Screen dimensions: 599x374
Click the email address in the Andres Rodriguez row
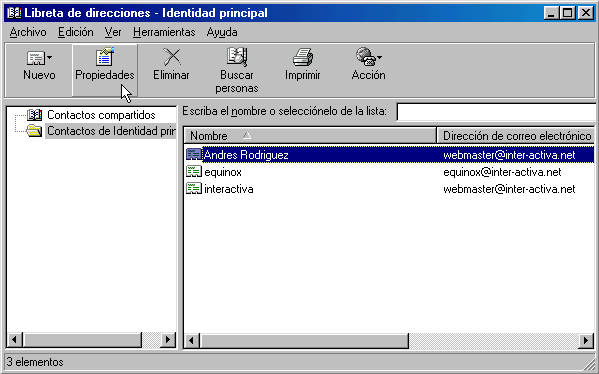[509, 155]
